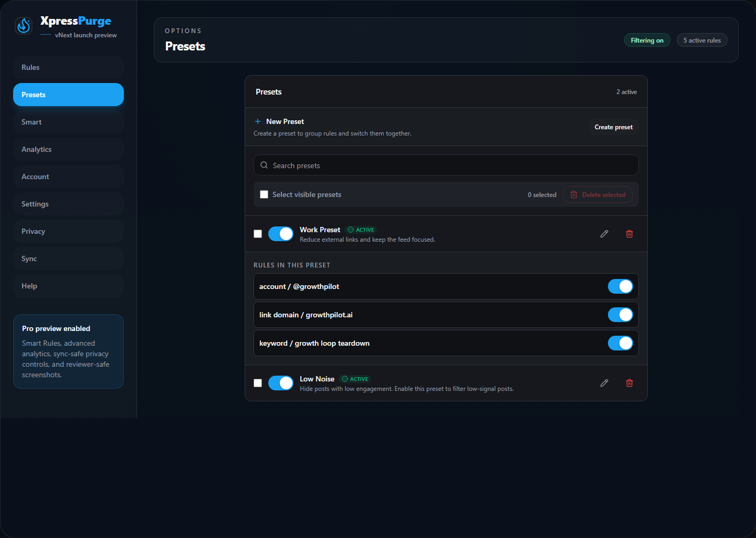Image resolution: width=756 pixels, height=538 pixels.
Task: Check the Work Preset row checkbox
Action: point(258,234)
